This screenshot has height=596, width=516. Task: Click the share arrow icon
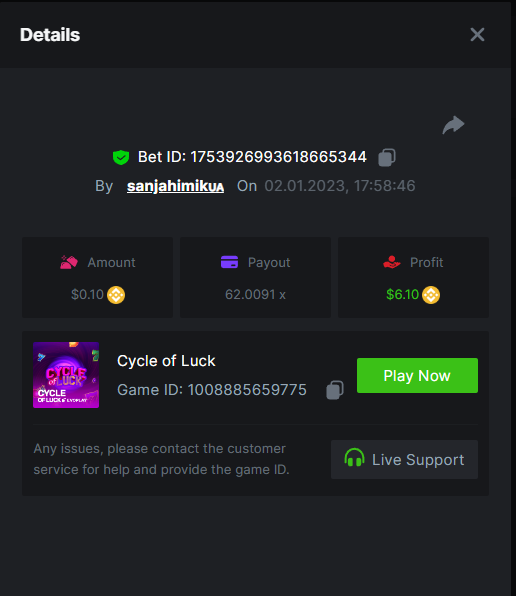453,125
